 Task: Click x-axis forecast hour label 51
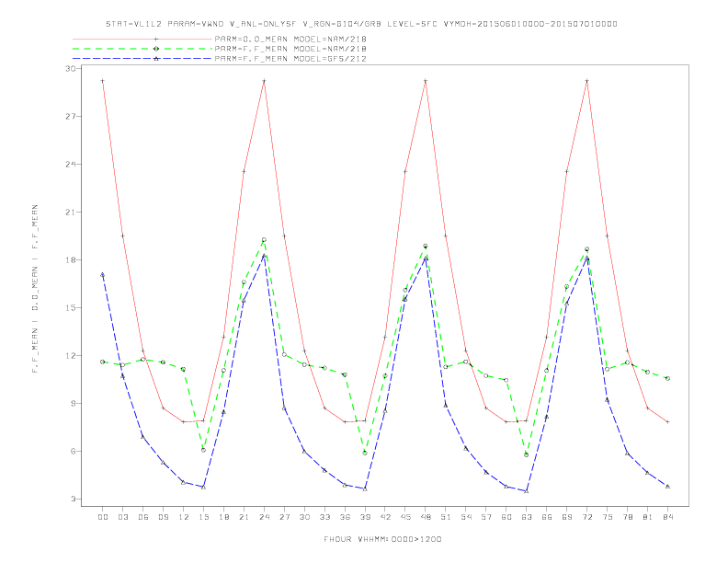tap(446, 517)
